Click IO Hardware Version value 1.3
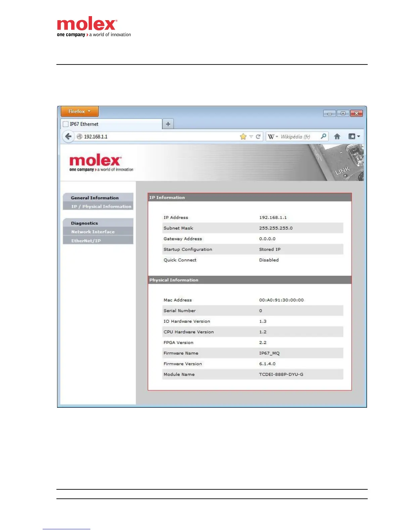This screenshot has width=411, height=532. coord(263,321)
